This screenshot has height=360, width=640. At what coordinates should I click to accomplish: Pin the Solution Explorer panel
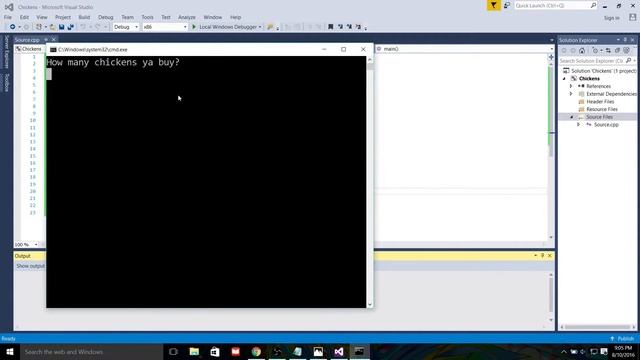coord(625,40)
